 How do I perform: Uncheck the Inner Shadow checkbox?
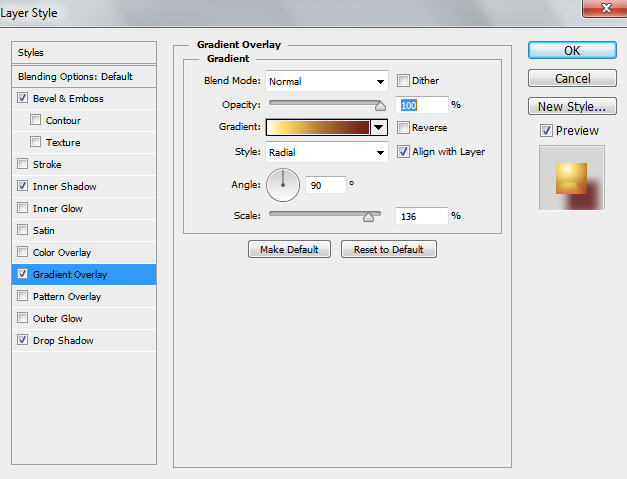22,186
